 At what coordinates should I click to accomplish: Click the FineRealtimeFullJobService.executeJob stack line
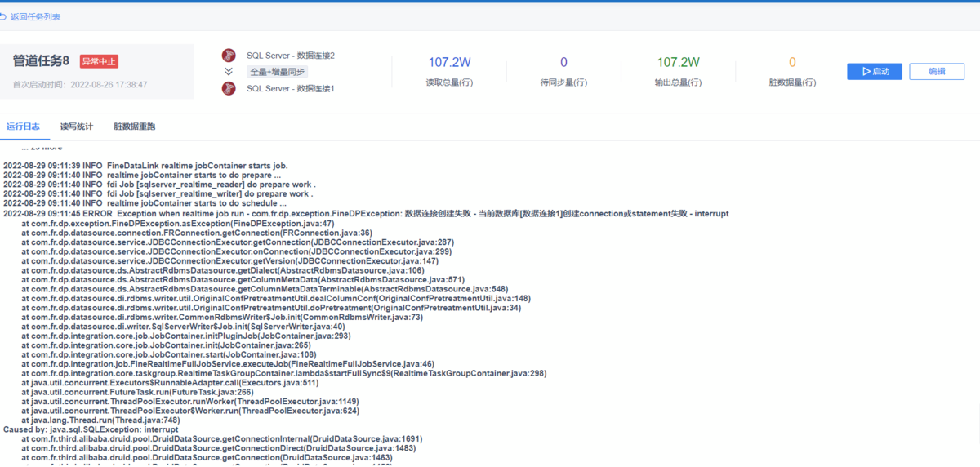pos(228,364)
